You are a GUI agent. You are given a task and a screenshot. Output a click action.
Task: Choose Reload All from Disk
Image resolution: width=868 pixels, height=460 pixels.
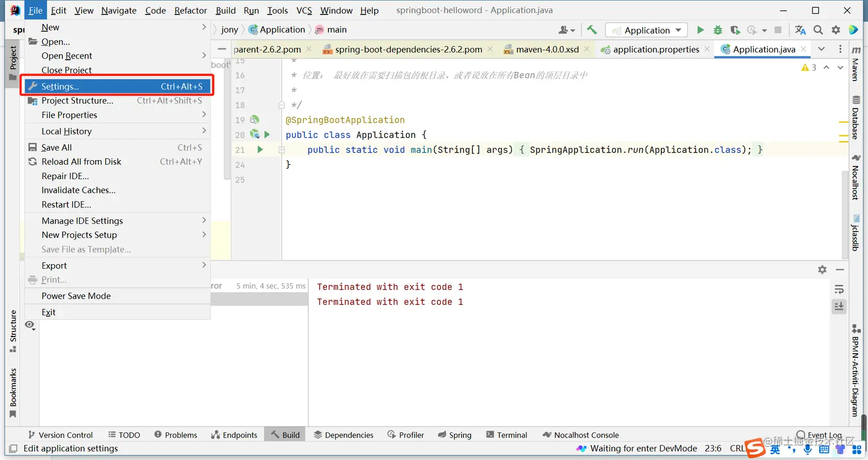coord(117,162)
